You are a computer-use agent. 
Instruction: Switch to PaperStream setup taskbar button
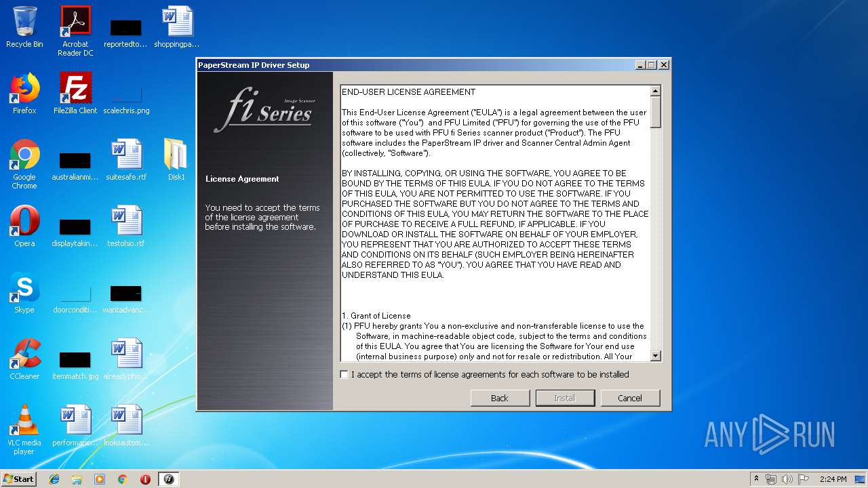(x=169, y=479)
